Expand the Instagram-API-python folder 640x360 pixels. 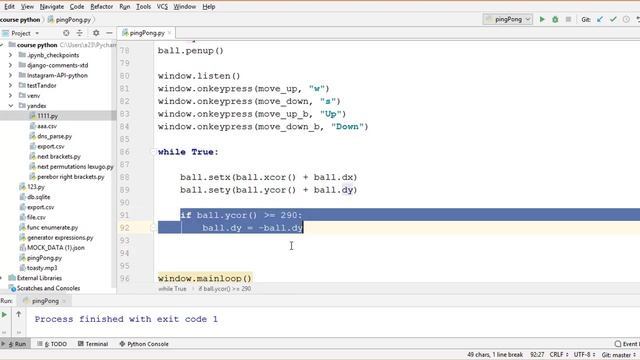11,75
